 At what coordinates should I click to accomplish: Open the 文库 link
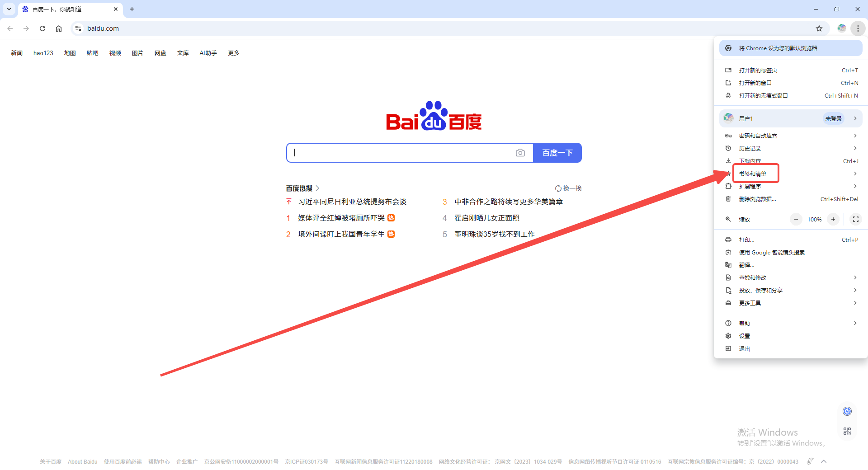tap(183, 53)
